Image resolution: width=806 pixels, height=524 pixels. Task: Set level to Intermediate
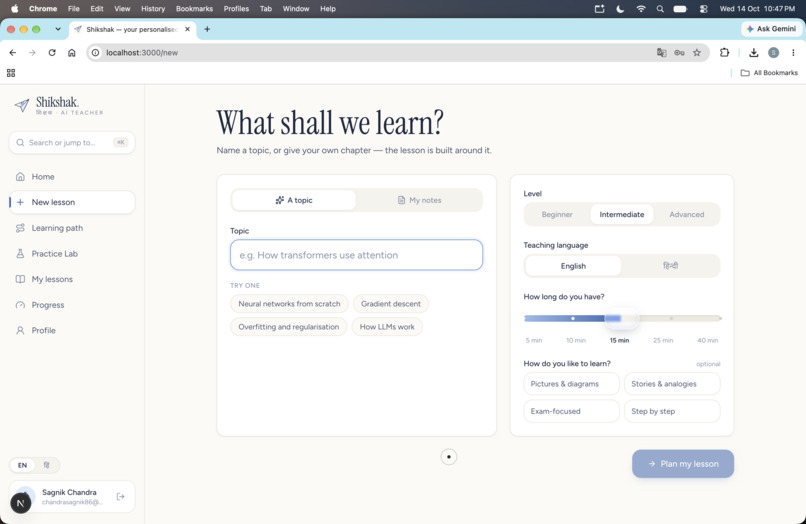pyautogui.click(x=621, y=214)
